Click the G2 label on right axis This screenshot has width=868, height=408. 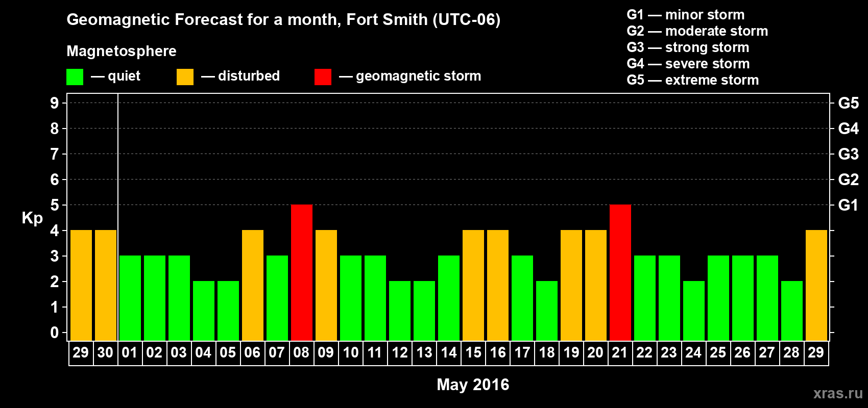849,180
